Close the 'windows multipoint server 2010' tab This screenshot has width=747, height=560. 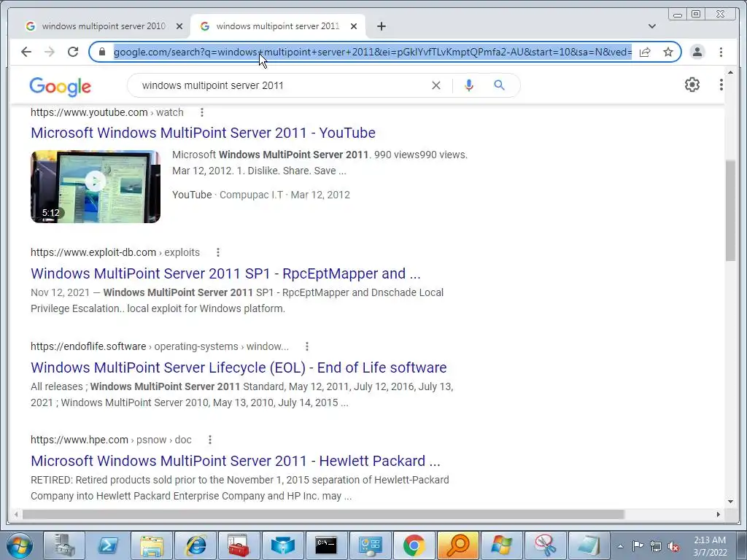tap(179, 26)
